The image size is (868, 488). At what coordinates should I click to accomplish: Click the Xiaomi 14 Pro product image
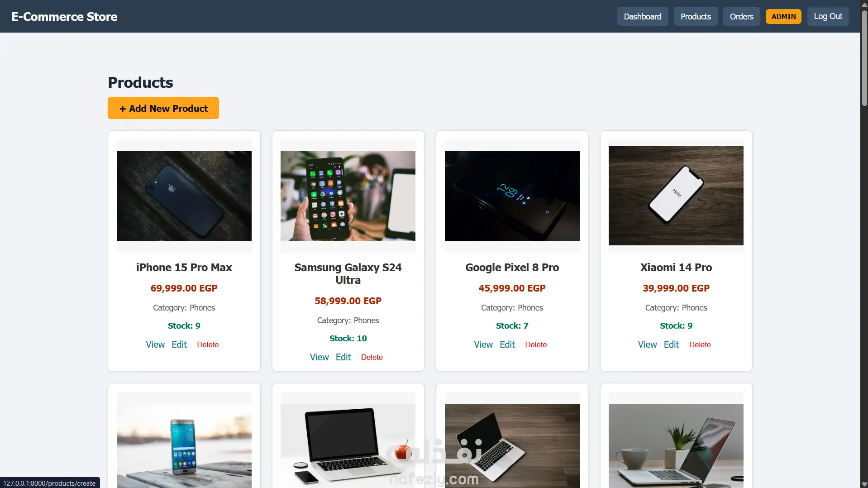point(676,196)
